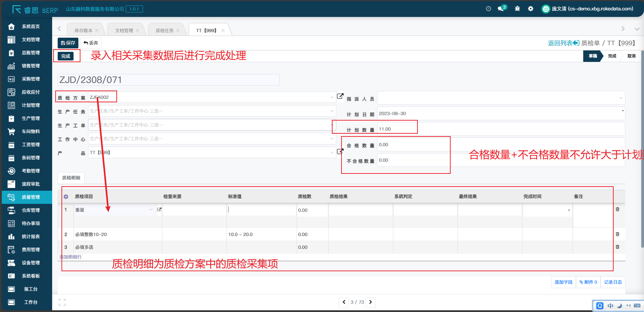
Task: Delete the 必填多选 detail row
Action: [617, 247]
